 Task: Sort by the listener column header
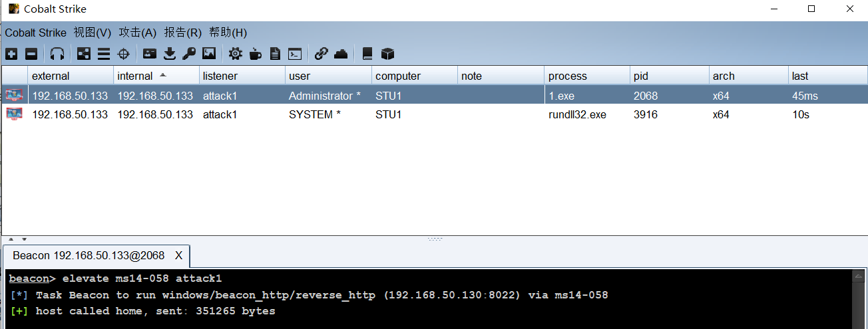click(242, 76)
